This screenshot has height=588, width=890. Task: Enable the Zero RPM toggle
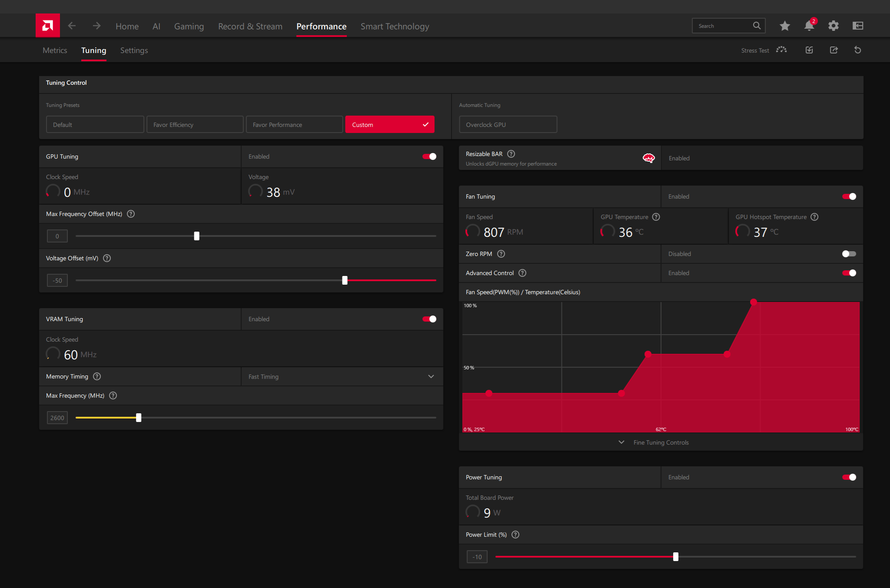tap(849, 254)
